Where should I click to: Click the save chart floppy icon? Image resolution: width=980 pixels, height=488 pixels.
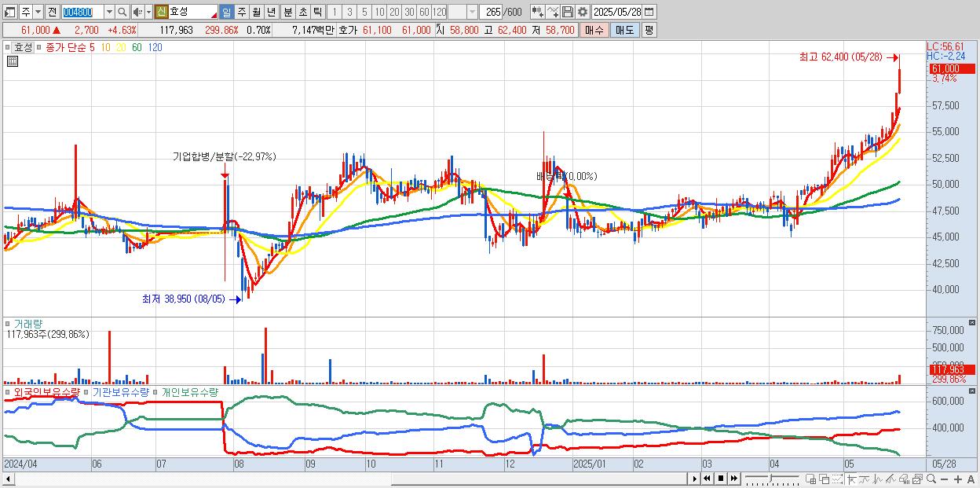pyautogui.click(x=568, y=12)
